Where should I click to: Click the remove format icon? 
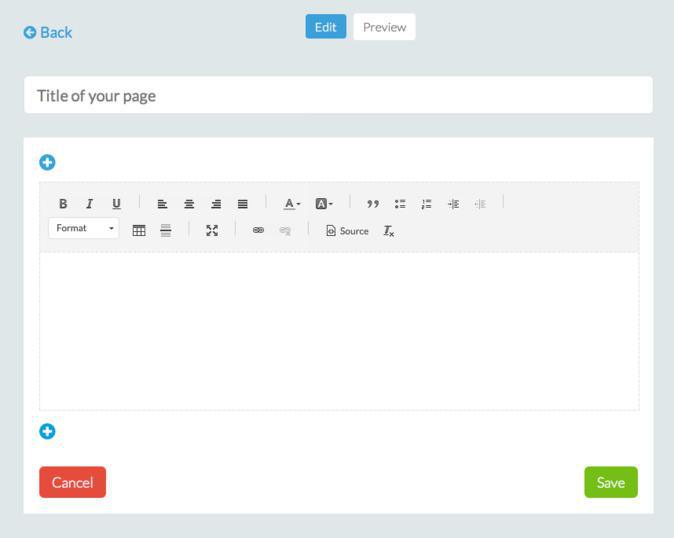pos(389,231)
